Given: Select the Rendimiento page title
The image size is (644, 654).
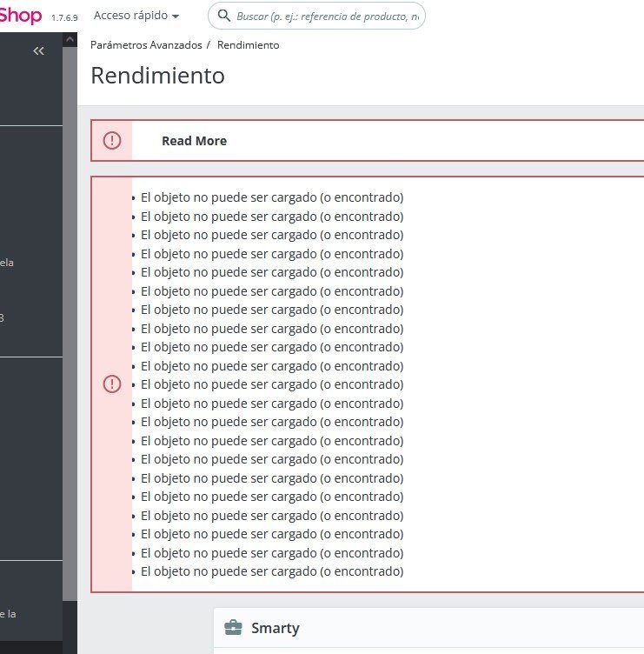Looking at the screenshot, I should (157, 76).
